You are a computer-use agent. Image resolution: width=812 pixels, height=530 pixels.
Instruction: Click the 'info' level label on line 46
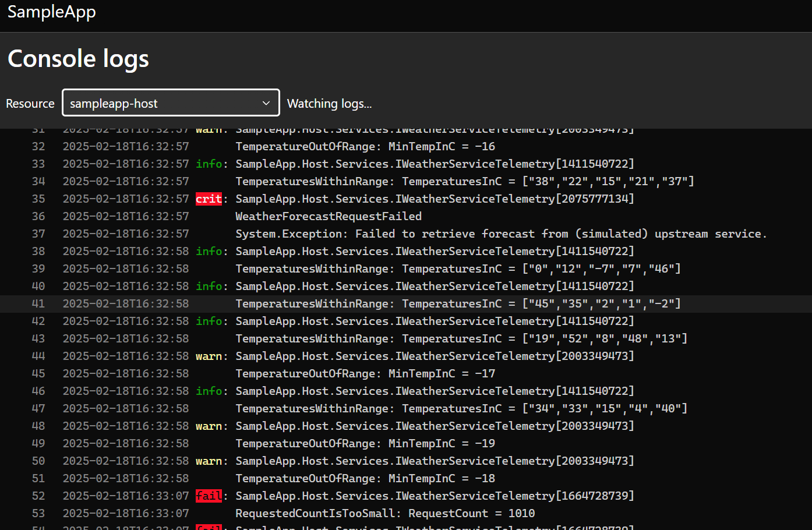[209, 391]
